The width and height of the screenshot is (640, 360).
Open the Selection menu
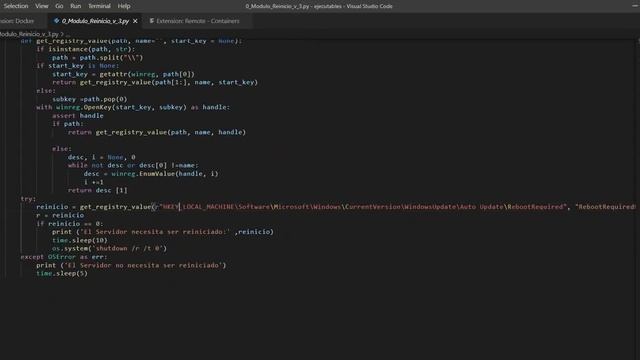click(16, 6)
